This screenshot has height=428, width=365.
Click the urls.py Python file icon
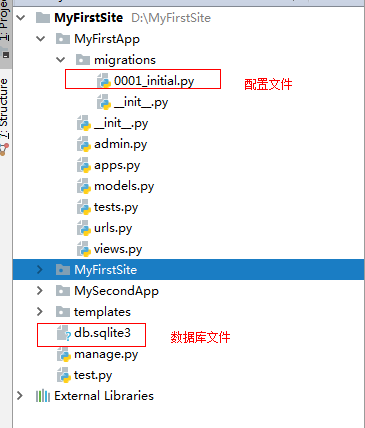tap(84, 228)
